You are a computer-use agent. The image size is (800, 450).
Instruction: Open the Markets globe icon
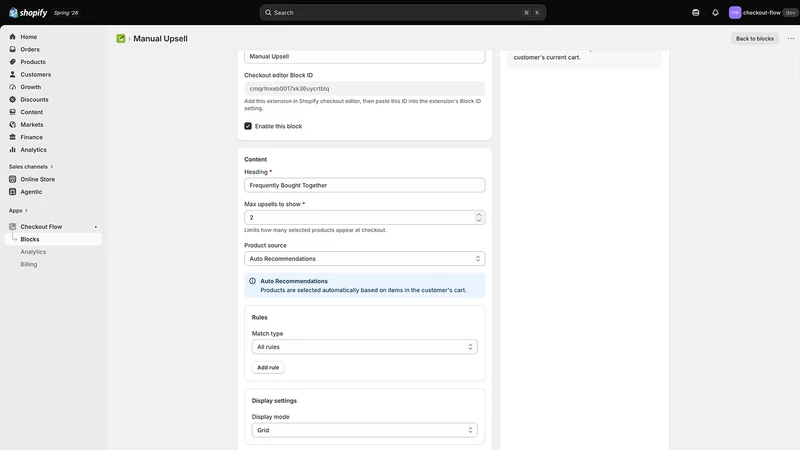pos(13,124)
